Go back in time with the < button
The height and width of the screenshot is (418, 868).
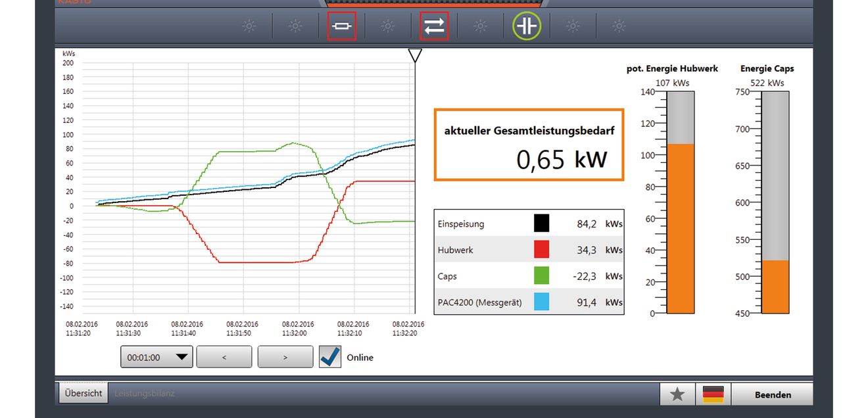(x=224, y=358)
